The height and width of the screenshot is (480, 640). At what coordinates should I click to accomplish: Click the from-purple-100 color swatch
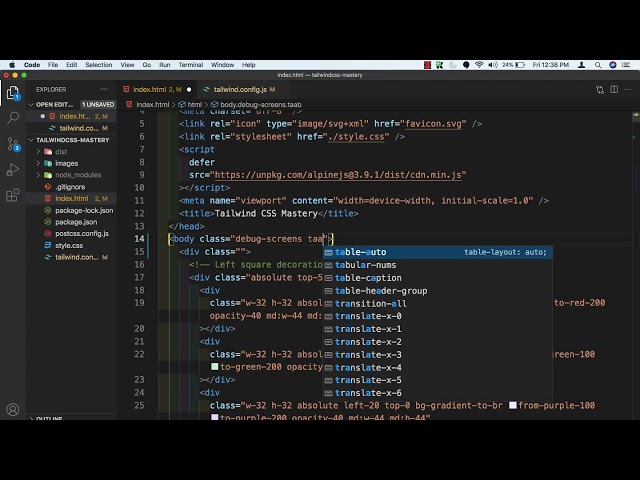tap(513, 405)
